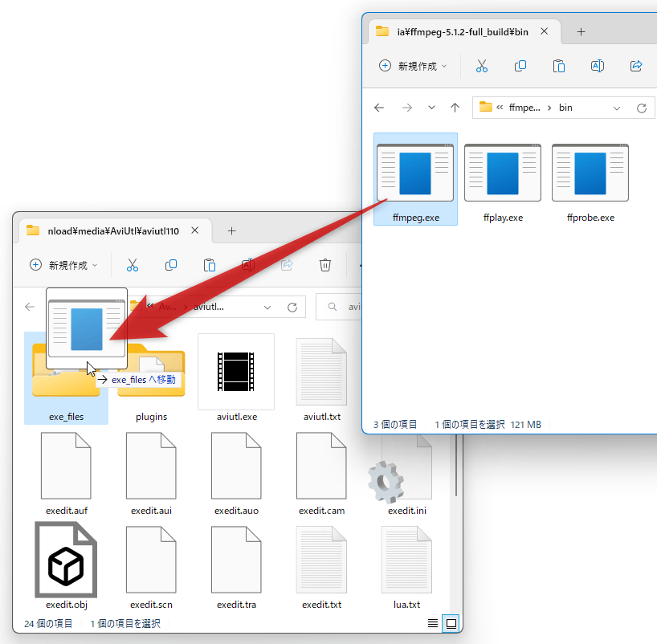Expand address bar history in bin window
This screenshot has width=657, height=644.
616,108
